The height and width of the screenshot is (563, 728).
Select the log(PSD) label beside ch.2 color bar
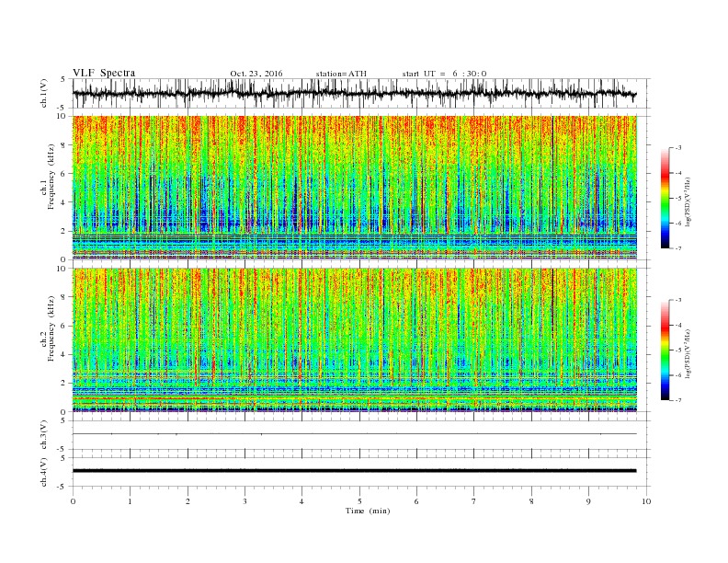(x=688, y=353)
